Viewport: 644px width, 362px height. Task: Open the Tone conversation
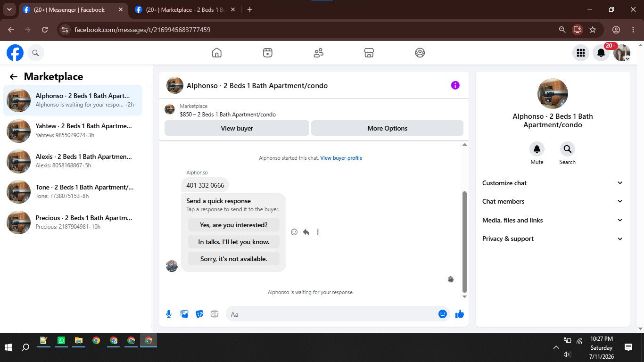coord(73,192)
